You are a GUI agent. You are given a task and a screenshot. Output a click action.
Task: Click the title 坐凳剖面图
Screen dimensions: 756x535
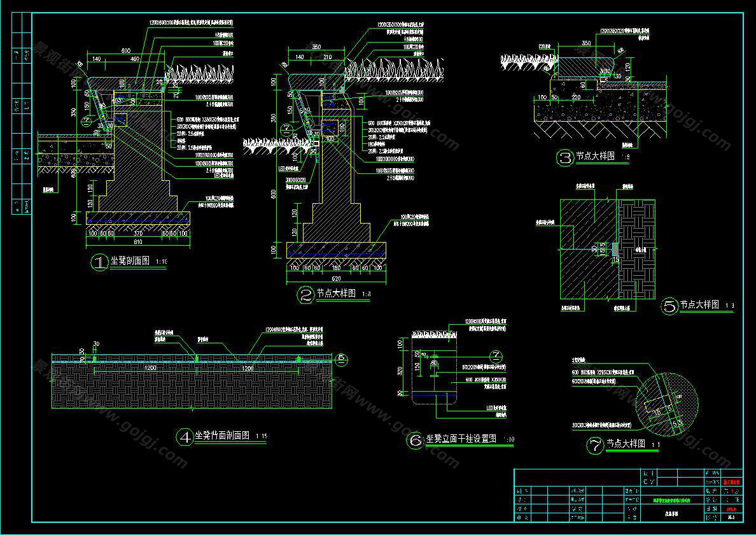tap(131, 261)
